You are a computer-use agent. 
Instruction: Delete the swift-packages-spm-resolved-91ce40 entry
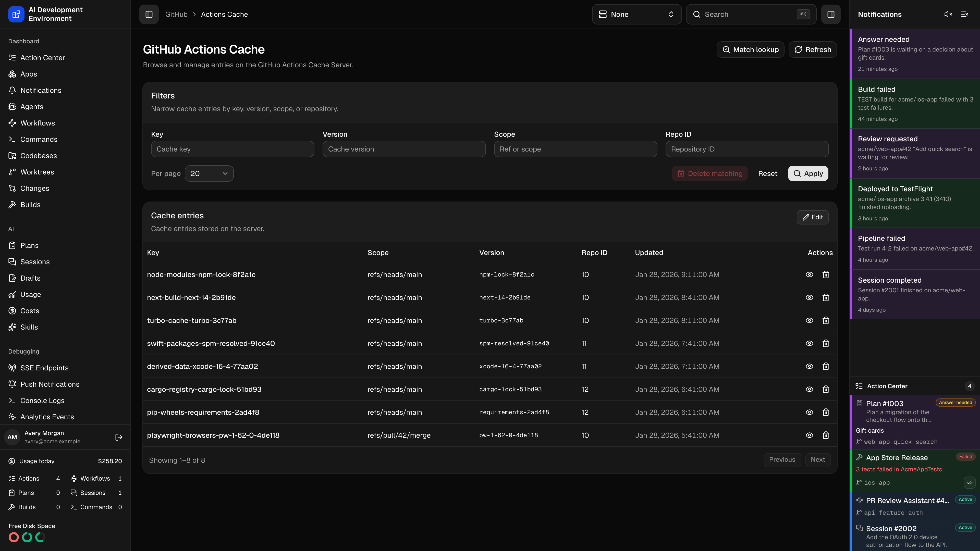(x=826, y=343)
